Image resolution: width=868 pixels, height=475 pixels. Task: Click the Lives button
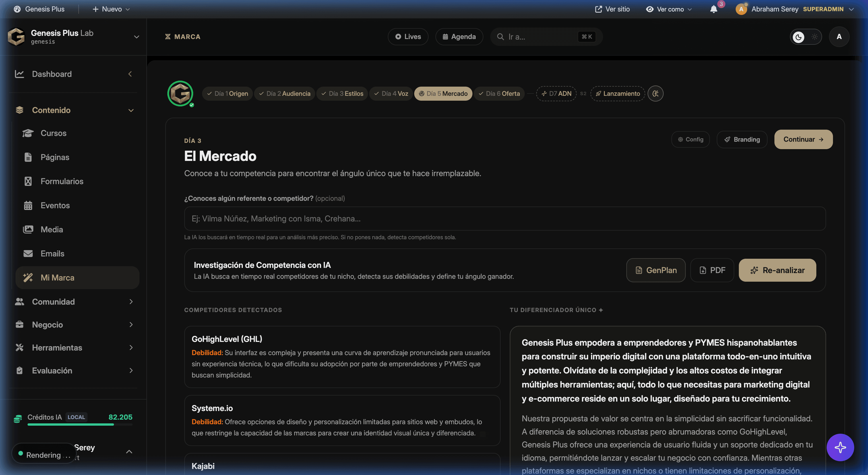pyautogui.click(x=408, y=37)
